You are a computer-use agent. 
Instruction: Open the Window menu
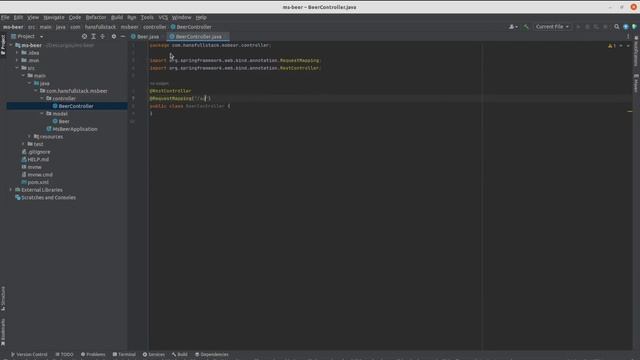click(x=181, y=18)
